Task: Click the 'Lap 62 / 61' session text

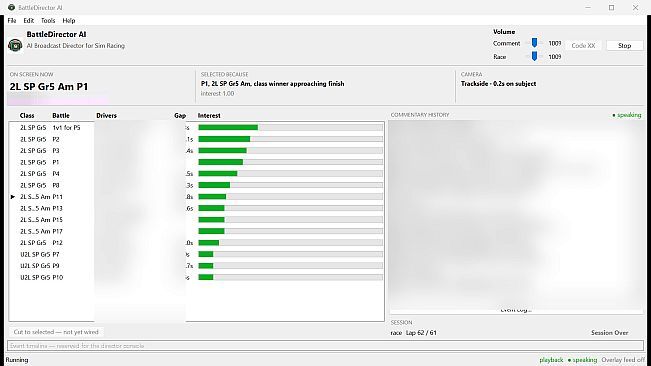Action: tap(421, 333)
